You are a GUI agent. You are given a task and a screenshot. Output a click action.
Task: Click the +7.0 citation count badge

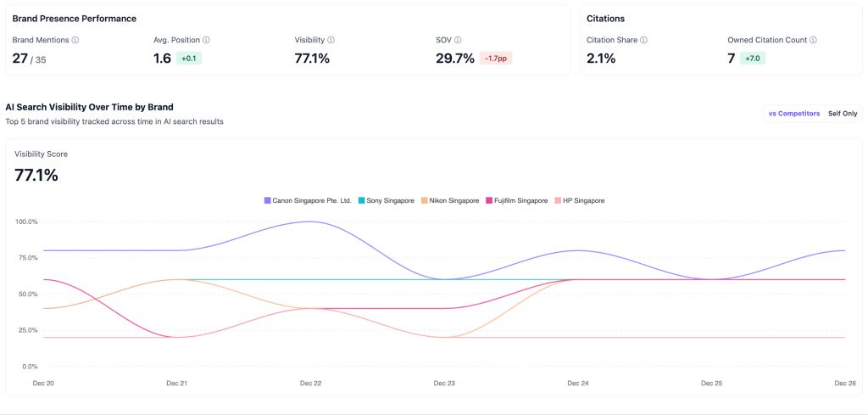click(753, 59)
